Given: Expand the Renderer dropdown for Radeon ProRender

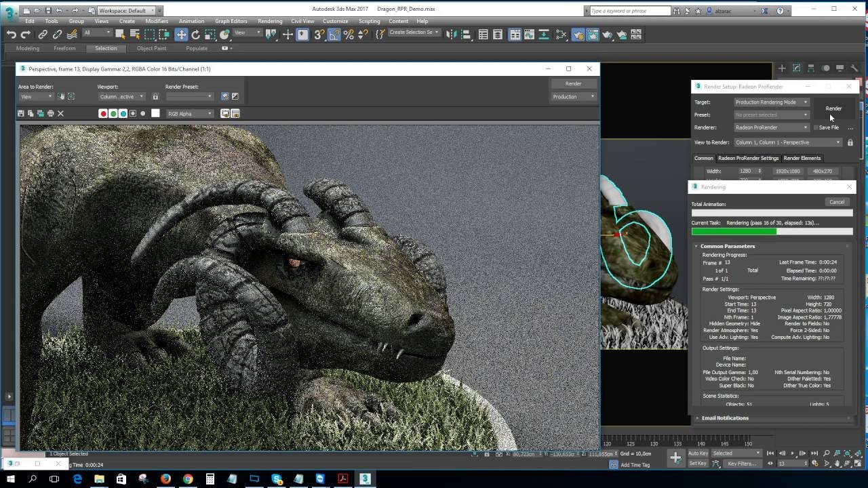Looking at the screenshot, I should coord(772,127).
